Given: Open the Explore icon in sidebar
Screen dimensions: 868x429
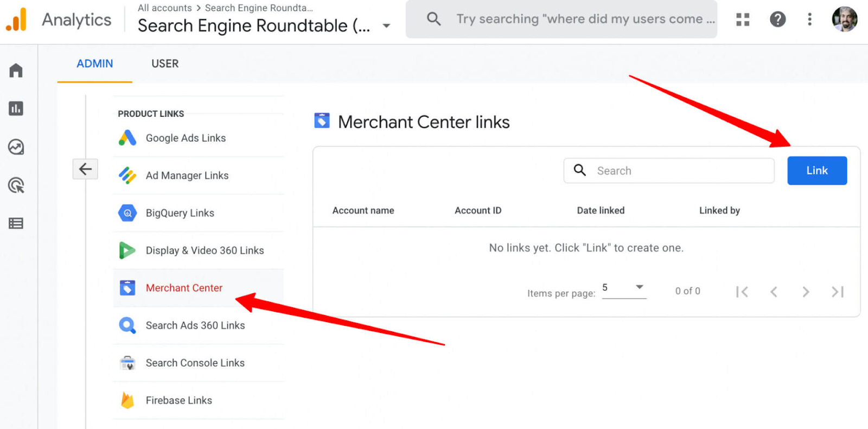Looking at the screenshot, I should [16, 147].
